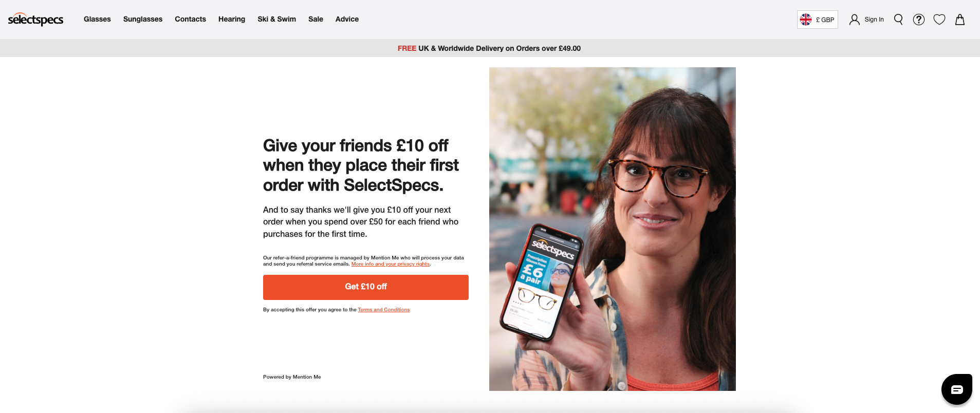Viewport: 980px width, 413px height.
Task: Open the shopping bag icon
Action: 960,20
